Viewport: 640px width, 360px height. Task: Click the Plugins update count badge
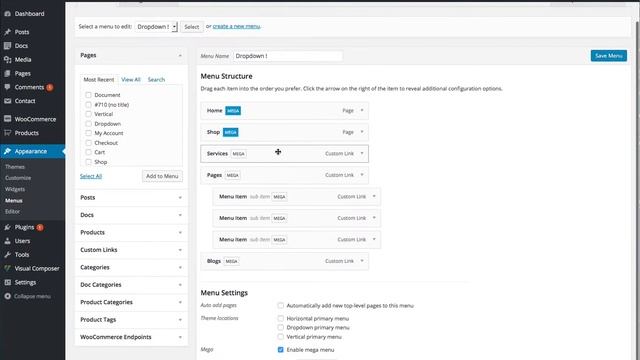[40, 227]
